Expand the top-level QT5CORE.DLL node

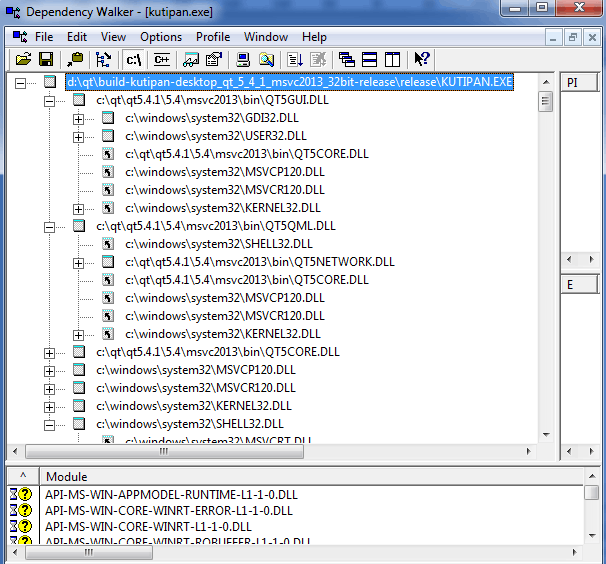(x=49, y=353)
